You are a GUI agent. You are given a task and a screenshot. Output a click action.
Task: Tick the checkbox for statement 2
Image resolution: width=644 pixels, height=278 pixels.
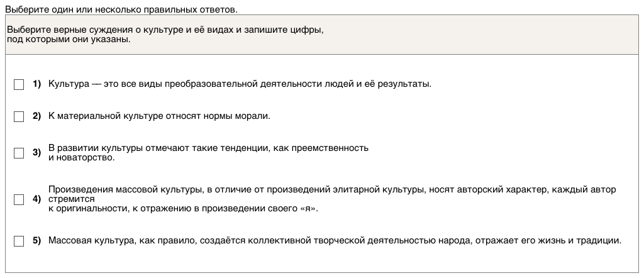click(19, 116)
